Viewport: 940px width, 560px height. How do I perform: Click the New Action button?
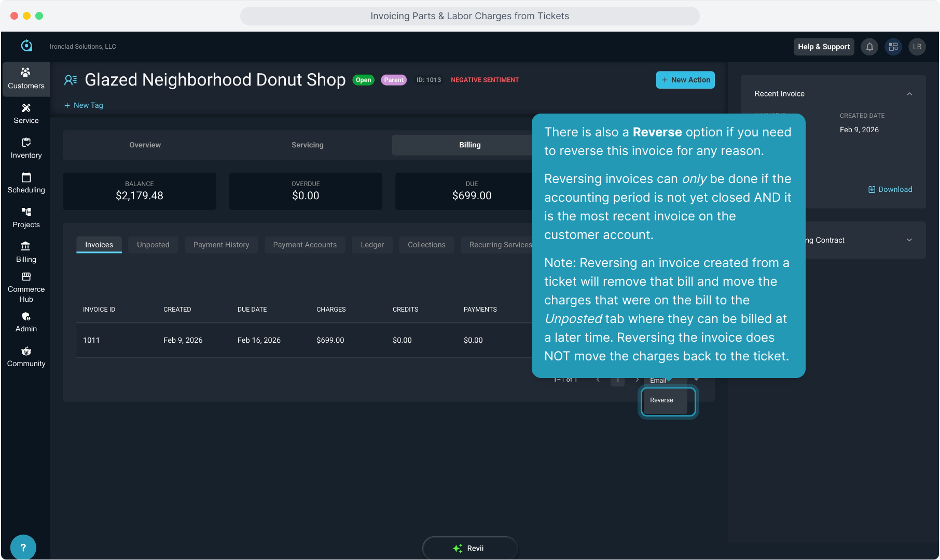point(685,80)
